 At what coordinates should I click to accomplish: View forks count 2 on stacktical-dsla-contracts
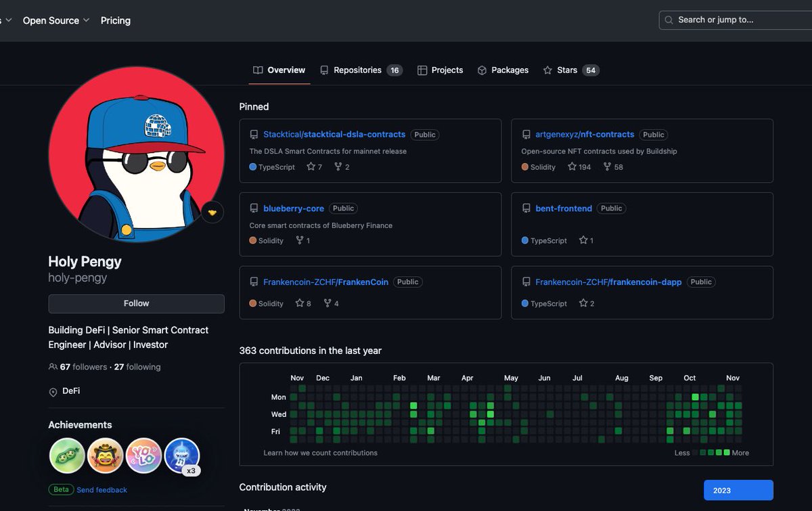click(x=342, y=166)
